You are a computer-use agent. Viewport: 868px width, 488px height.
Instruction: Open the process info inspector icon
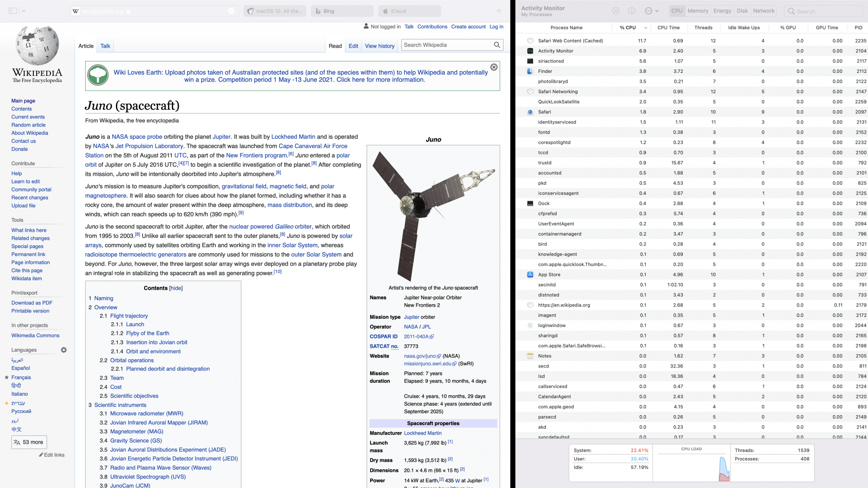(x=631, y=11)
